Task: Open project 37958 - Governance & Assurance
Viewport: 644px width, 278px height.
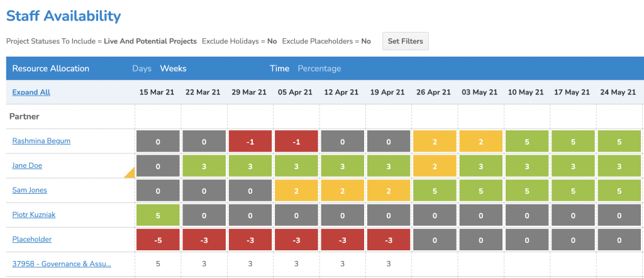Action: click(62, 264)
